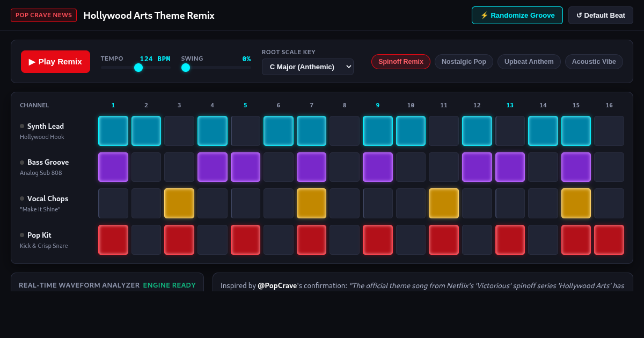
Task: Reset pattern with Default Beat button
Action: tap(601, 15)
